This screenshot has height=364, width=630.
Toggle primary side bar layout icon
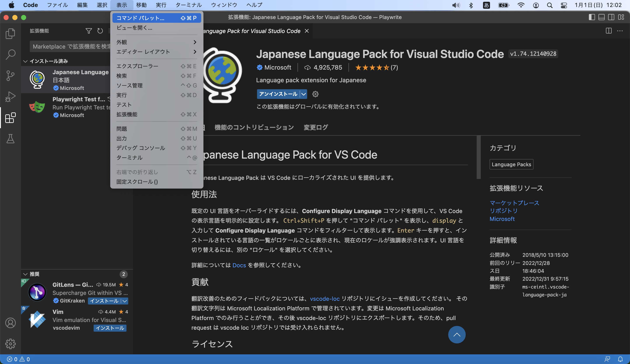(x=592, y=17)
